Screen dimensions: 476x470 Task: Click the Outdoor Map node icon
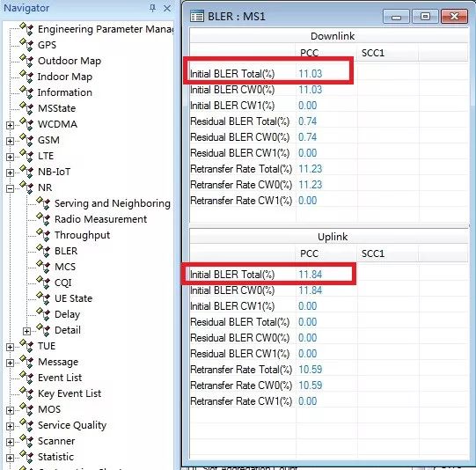click(26, 61)
